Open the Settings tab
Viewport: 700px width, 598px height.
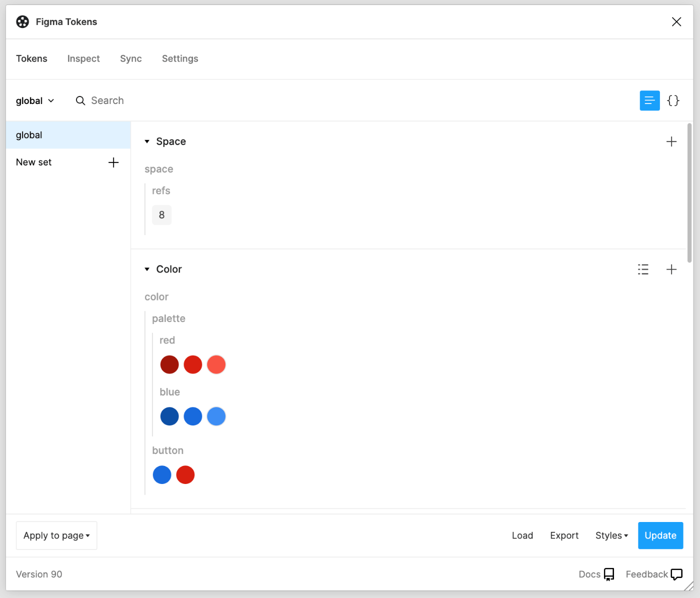[180, 58]
